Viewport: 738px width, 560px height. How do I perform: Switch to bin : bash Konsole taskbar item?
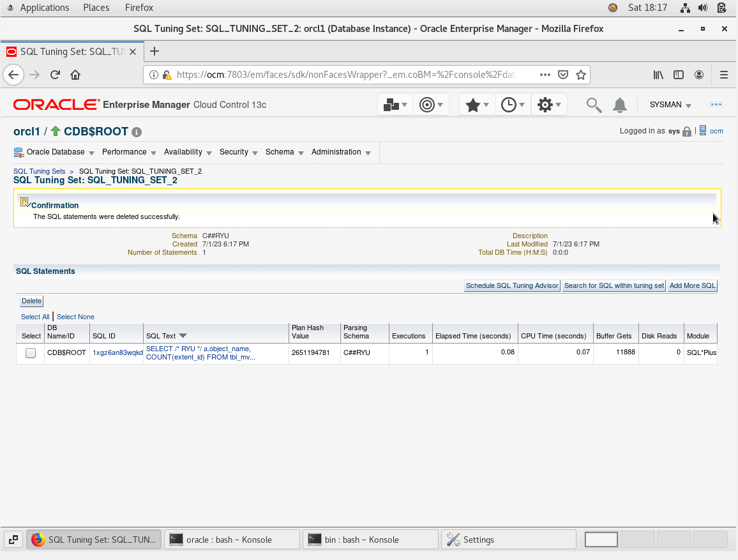pos(370,540)
